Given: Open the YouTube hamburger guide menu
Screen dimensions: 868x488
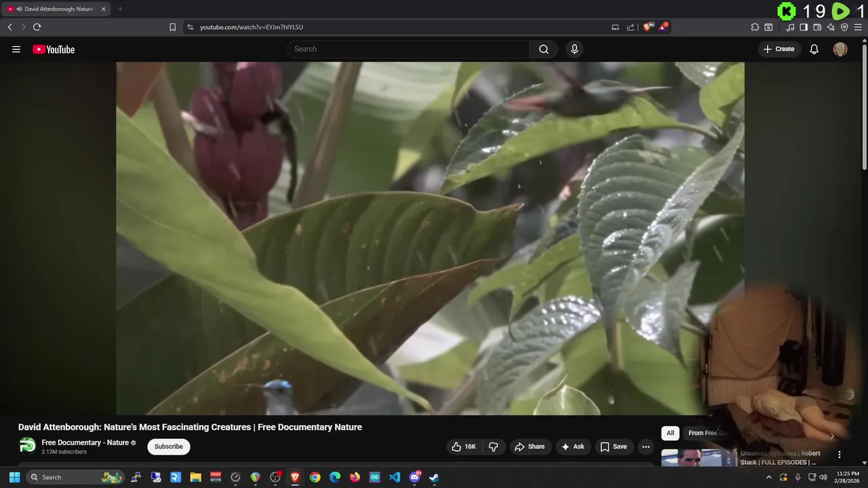Looking at the screenshot, I should click(16, 49).
